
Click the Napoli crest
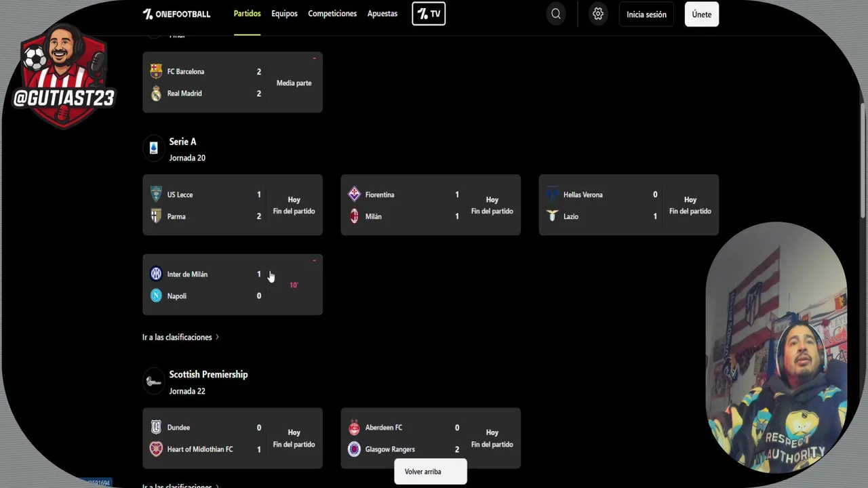[156, 296]
